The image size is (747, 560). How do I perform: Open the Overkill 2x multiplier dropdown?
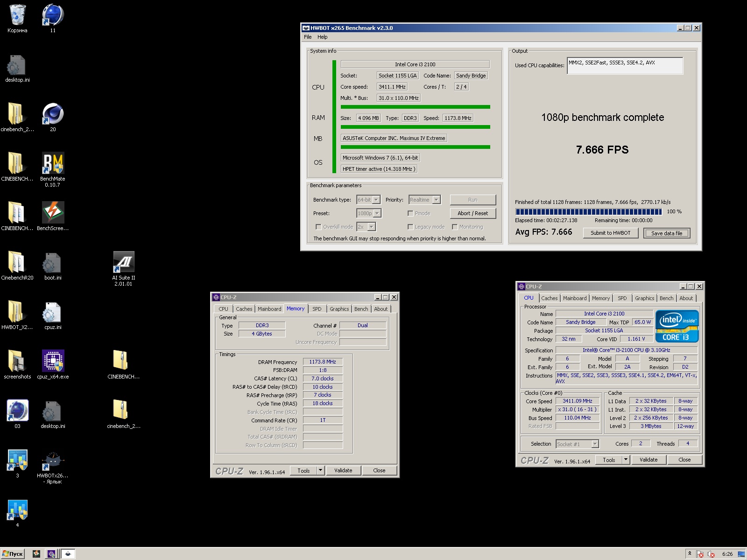pyautogui.click(x=366, y=227)
